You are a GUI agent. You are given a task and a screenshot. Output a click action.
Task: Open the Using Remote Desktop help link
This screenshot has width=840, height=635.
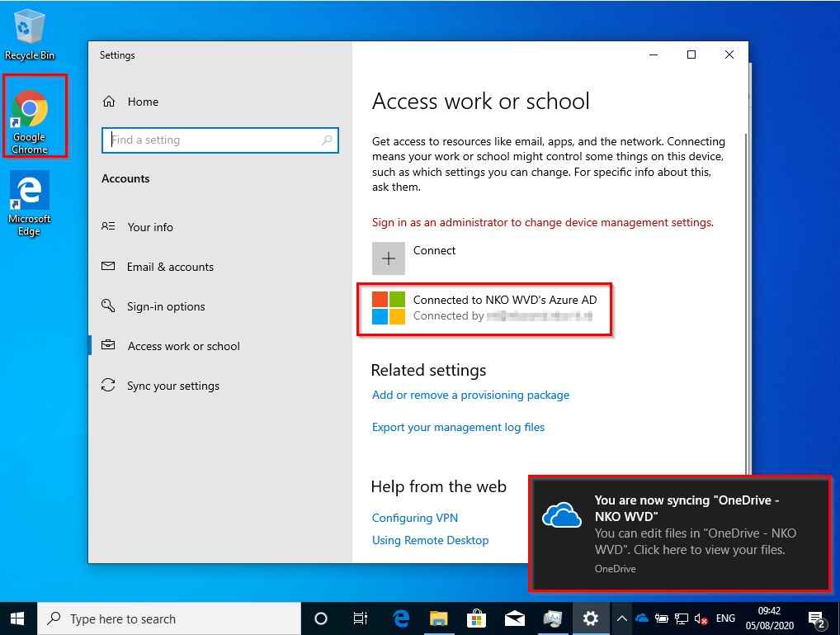430,540
